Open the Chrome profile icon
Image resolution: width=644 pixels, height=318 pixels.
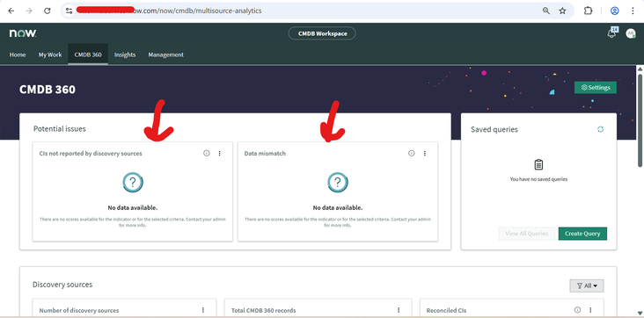coord(614,11)
